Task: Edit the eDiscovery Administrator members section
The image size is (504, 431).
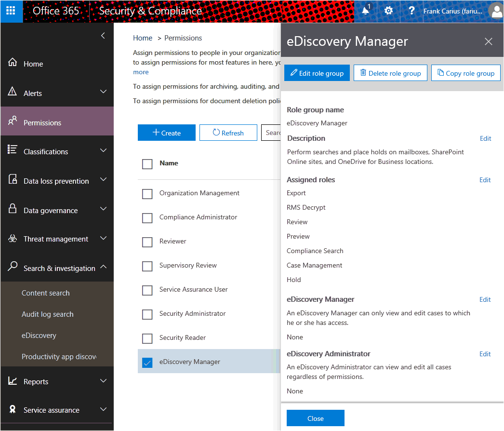Action: 485,354
